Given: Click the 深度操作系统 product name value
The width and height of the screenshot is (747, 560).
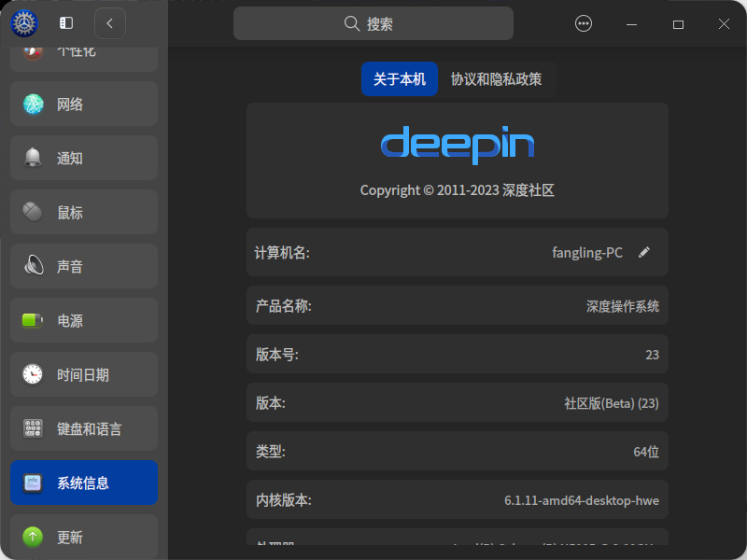Looking at the screenshot, I should point(622,306).
